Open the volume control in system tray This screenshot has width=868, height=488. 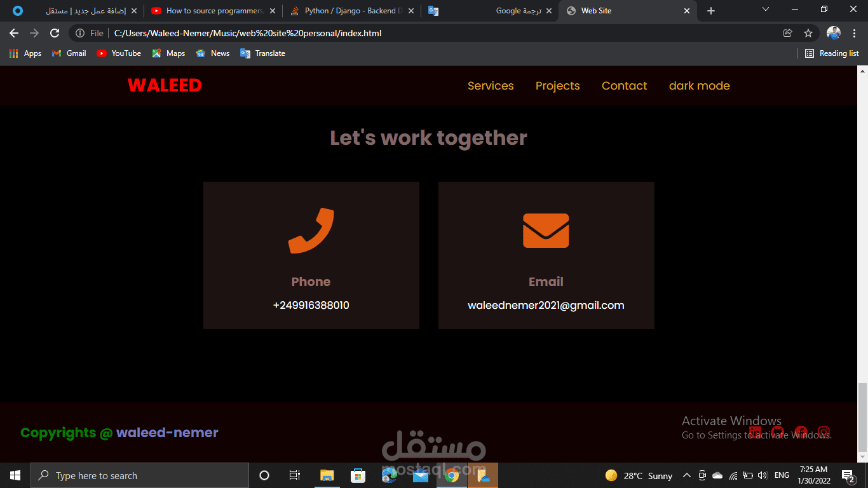(762, 475)
